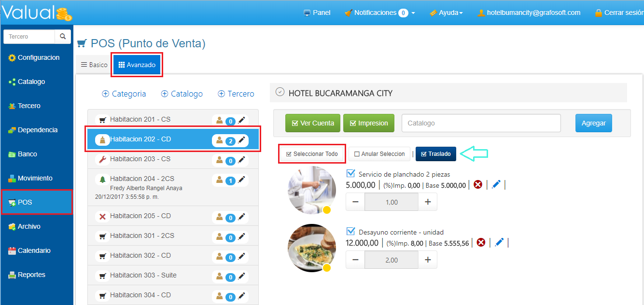Click the Catalogo search input field

pos(481,123)
